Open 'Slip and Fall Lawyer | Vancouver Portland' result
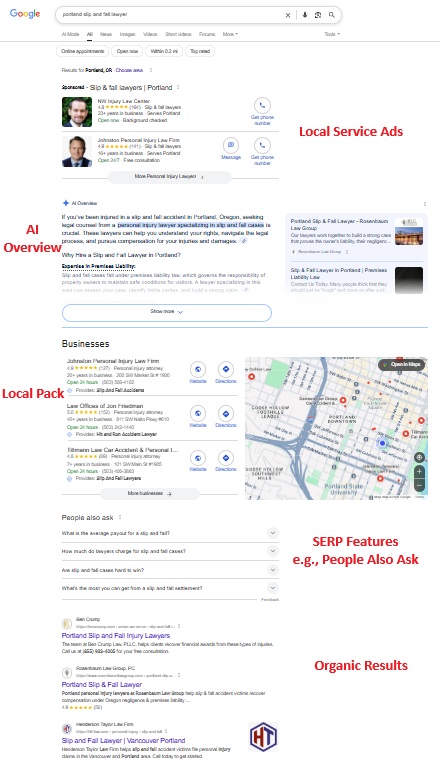 click(x=123, y=740)
